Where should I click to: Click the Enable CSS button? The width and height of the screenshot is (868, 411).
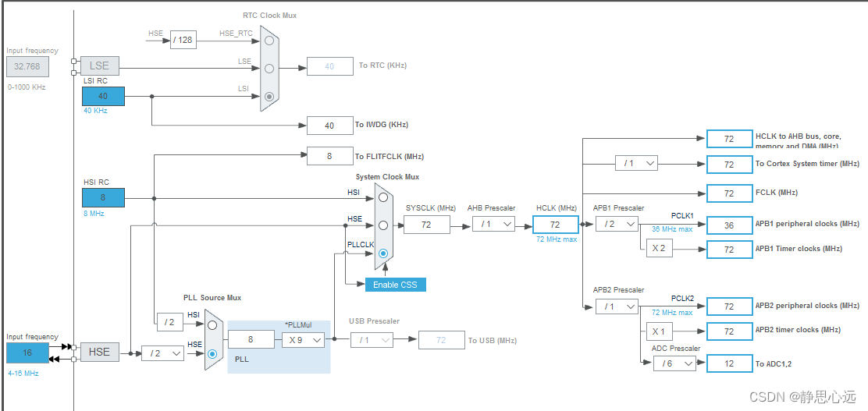(x=395, y=285)
